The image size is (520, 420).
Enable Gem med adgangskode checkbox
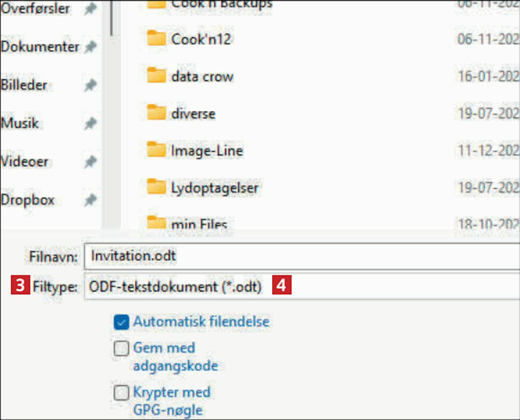click(121, 348)
